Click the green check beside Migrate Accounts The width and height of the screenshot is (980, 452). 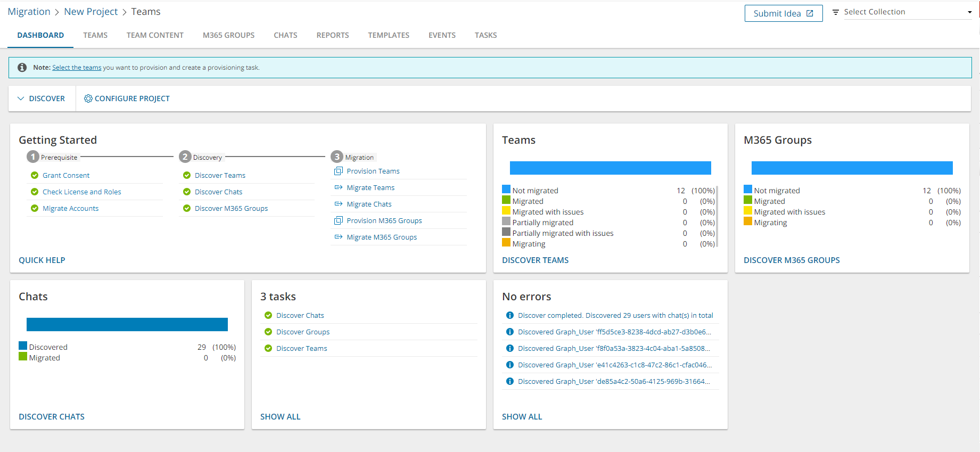[x=35, y=208]
